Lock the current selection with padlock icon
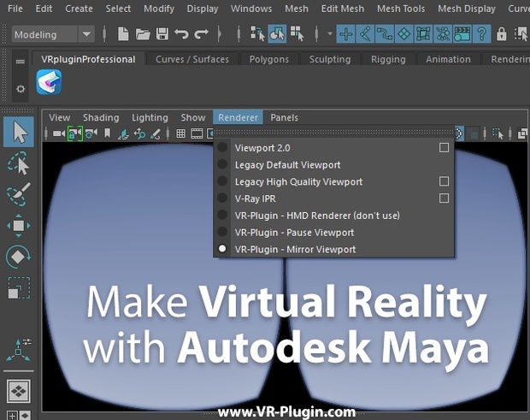The height and width of the screenshot is (420, 530). pos(501,34)
